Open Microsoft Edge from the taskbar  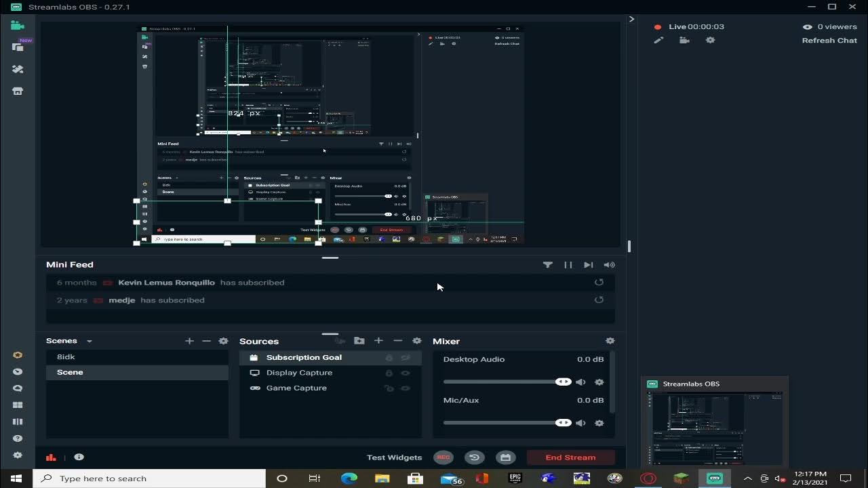tap(349, 479)
